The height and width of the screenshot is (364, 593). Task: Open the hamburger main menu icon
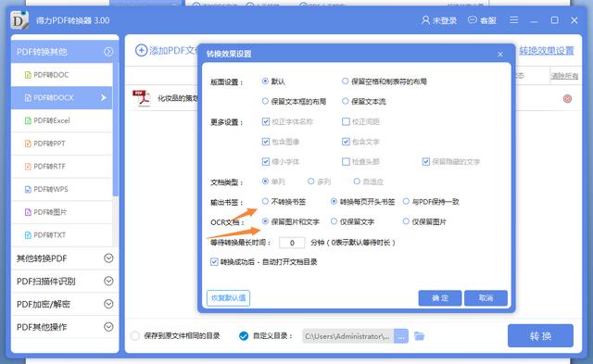pos(513,19)
